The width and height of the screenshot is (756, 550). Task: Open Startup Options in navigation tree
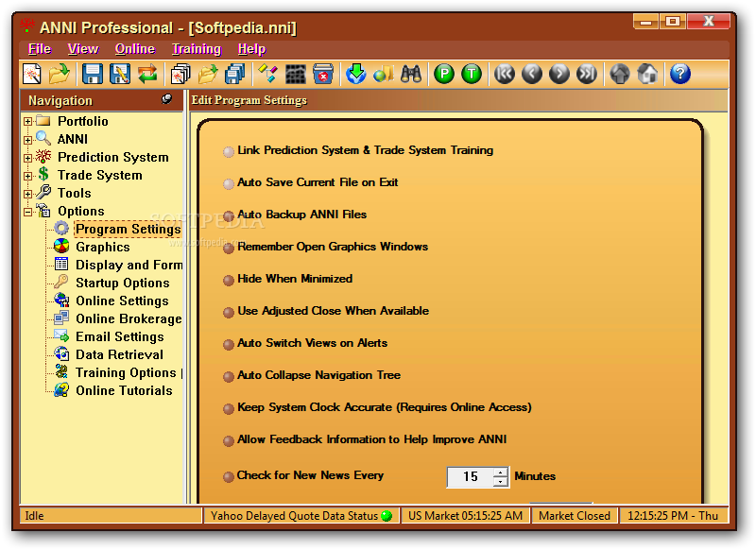tap(123, 283)
